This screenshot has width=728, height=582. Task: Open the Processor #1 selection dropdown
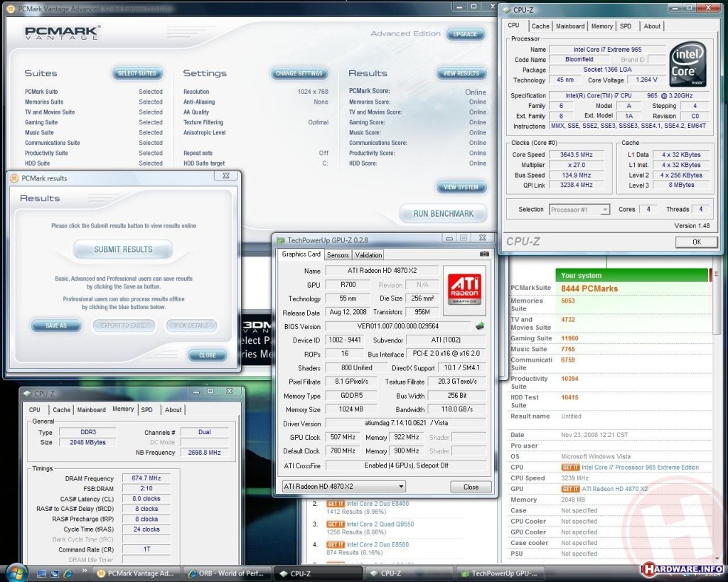point(604,210)
